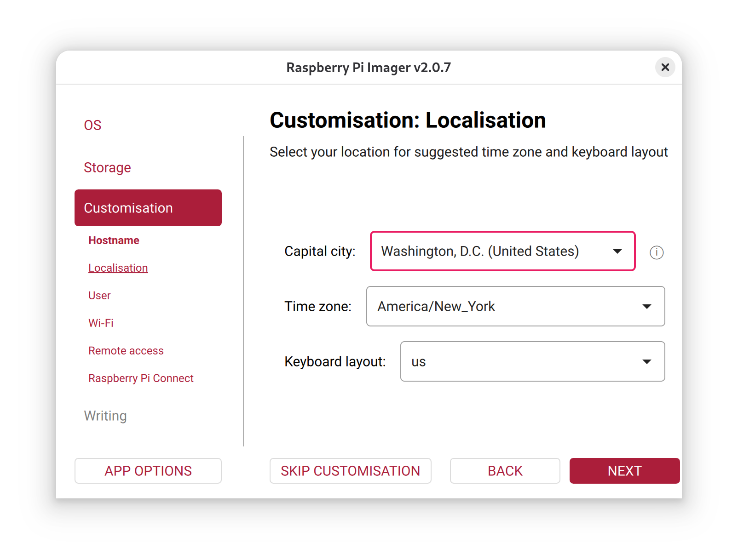Open the Raspberry Pi Connect page
This screenshot has width=738, height=560.
pos(141,378)
